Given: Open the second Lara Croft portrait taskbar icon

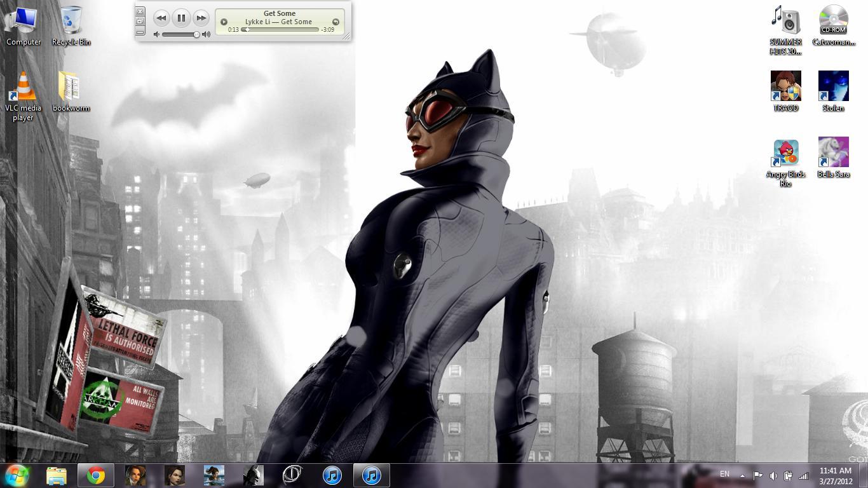Looking at the screenshot, I should [175, 475].
